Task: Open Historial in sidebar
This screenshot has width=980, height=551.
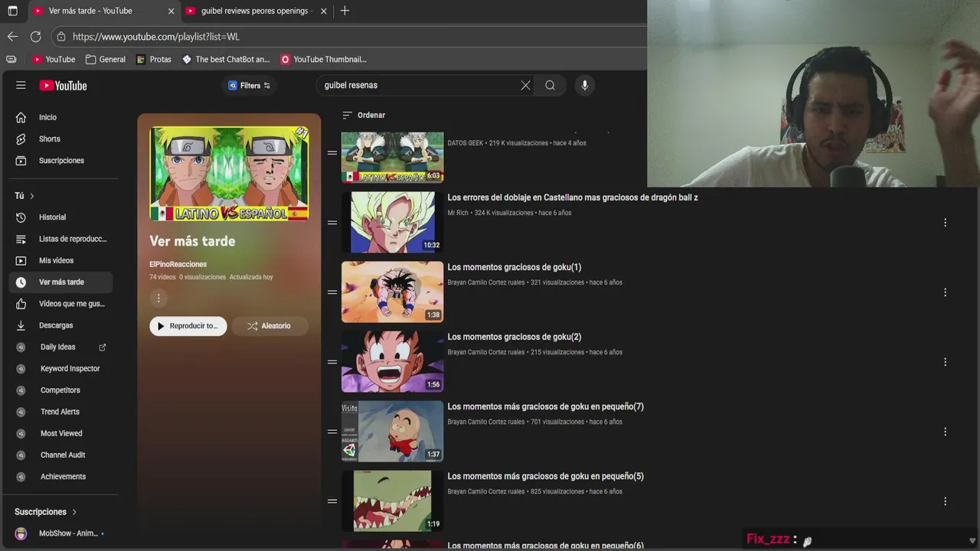Action: pyautogui.click(x=61, y=217)
